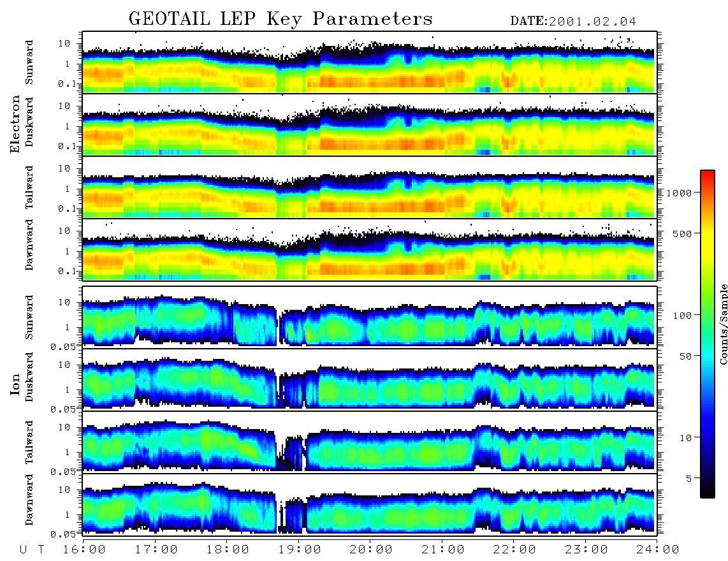Click the 50 tick on colorbar
The height and width of the screenshot is (561, 728).
pyautogui.click(x=685, y=356)
